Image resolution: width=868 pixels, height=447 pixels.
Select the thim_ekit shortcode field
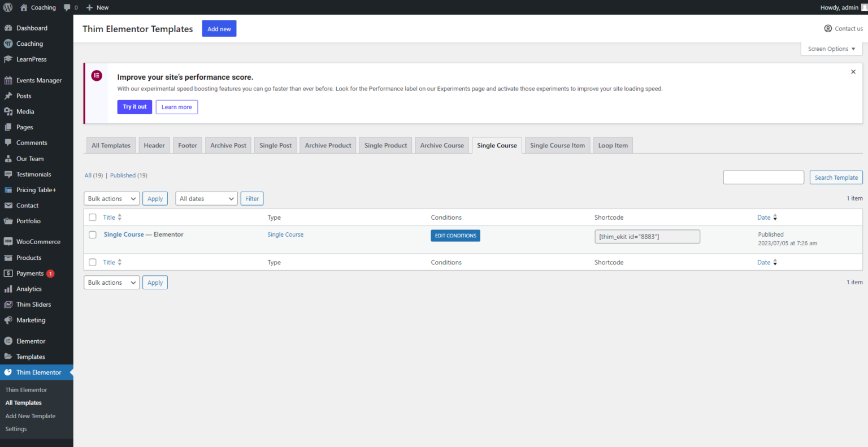(647, 237)
